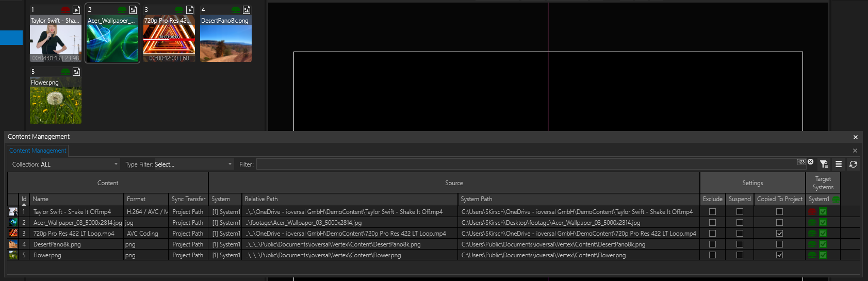Expand the Type Filter dropdown
Image resolution: width=868 pixels, height=281 pixels.
point(178,164)
